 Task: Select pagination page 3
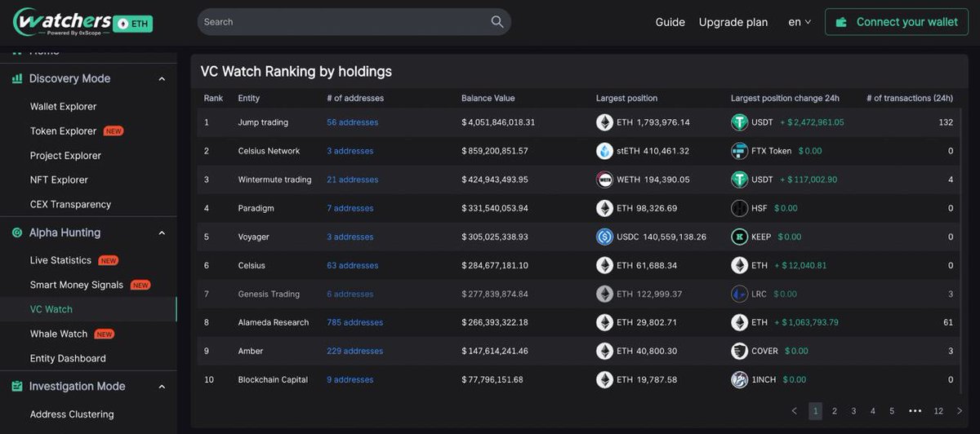(853, 411)
